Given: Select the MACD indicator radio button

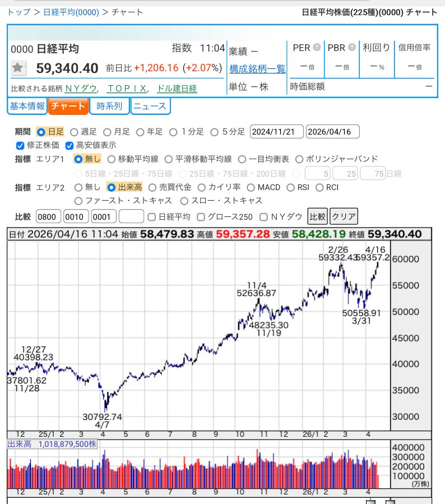Looking at the screenshot, I should pos(251,187).
